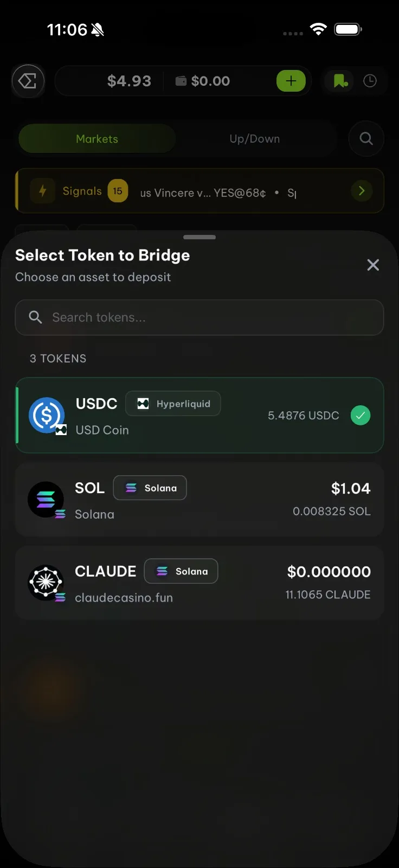Click the CLAUDE token logo
The image size is (399, 868).
click(46, 583)
